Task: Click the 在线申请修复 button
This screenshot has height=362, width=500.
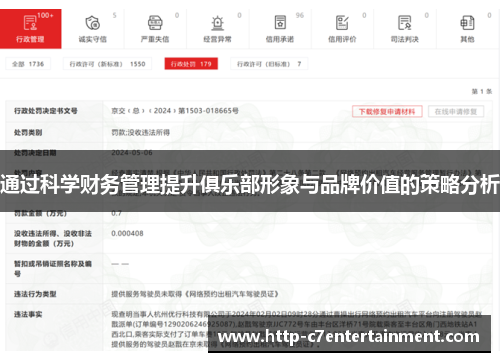Action: 456,111
